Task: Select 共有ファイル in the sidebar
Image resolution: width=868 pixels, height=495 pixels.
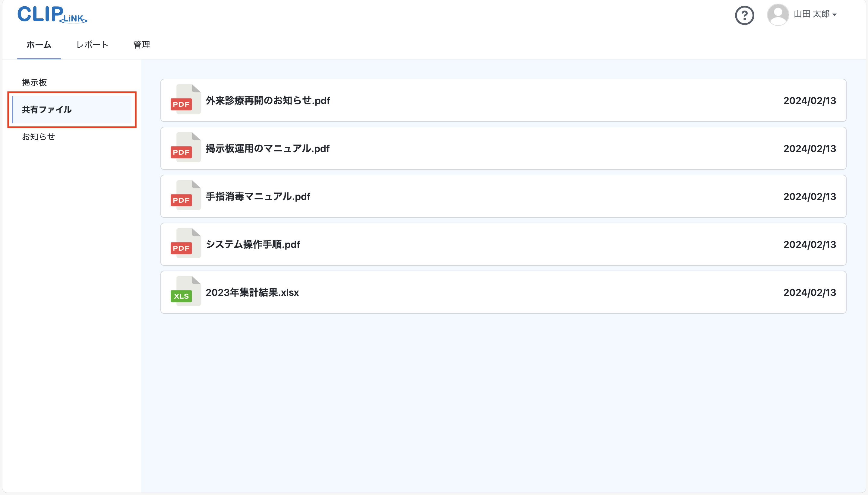Action: click(46, 109)
